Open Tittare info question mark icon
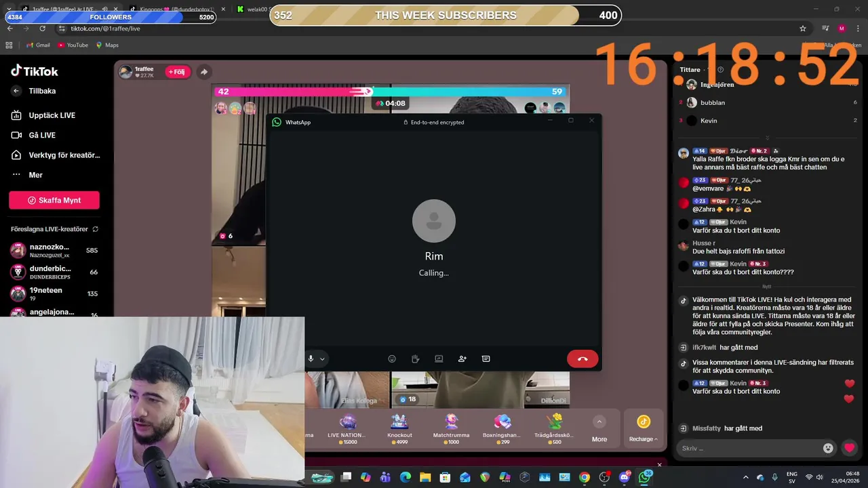This screenshot has height=488, width=868. 720,70
